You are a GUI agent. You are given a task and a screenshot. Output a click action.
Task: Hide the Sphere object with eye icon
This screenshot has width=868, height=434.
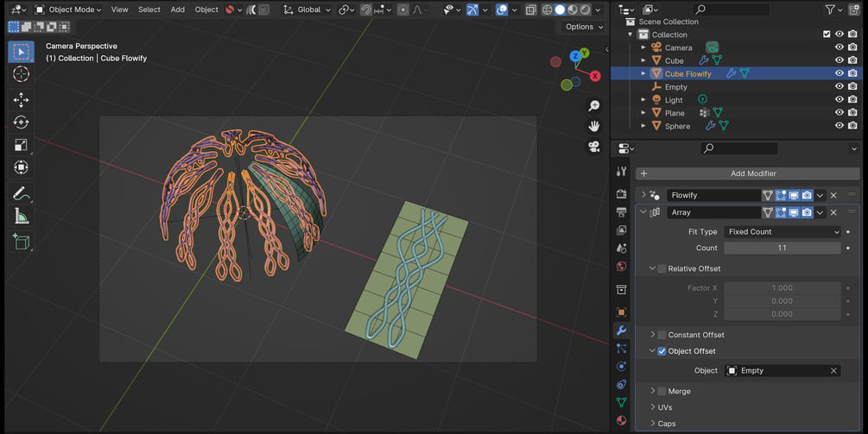[x=839, y=126]
